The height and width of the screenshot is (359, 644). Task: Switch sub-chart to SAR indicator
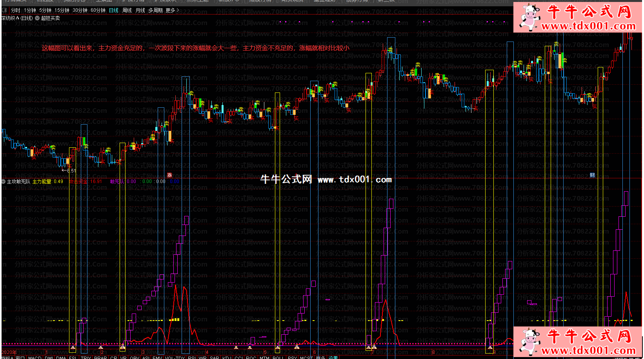(x=214, y=357)
